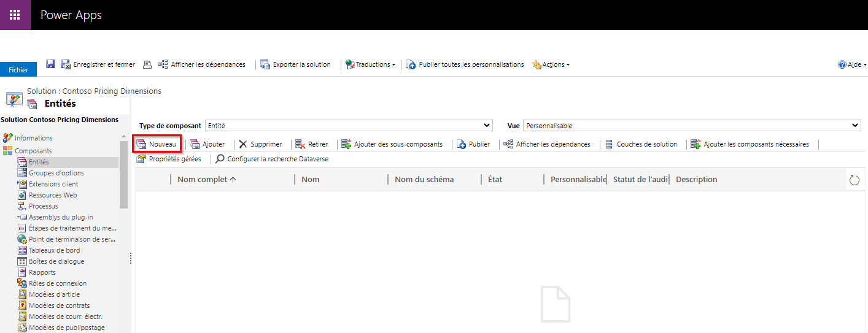Viewport: 868px width, 333px height.
Task: Click Publier in entity toolbar
Action: click(473, 144)
